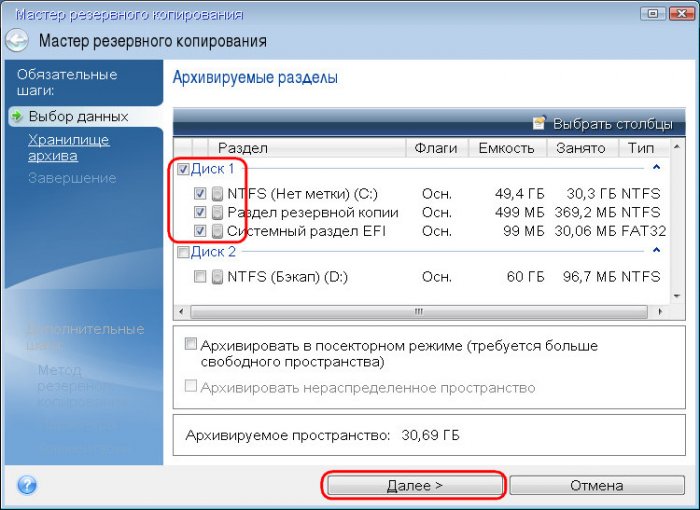The image size is (700, 510).
Task: Check the Диск 2 checkbox
Action: pos(183,252)
